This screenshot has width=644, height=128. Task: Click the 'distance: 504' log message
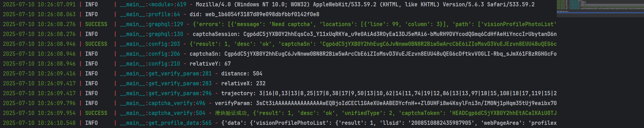coord(242,74)
